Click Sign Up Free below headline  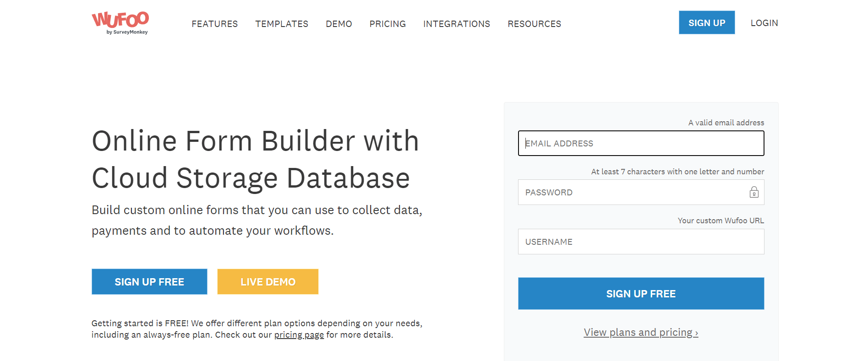(x=149, y=281)
